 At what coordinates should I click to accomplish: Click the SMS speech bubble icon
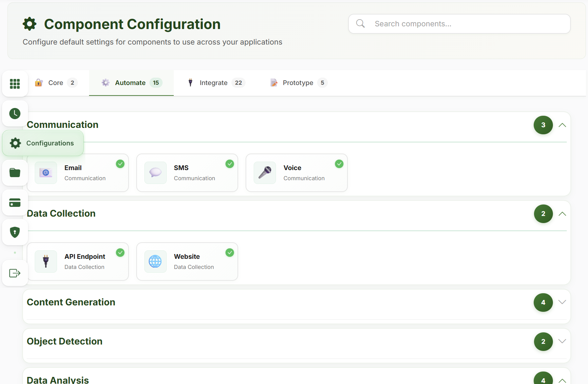click(x=156, y=173)
